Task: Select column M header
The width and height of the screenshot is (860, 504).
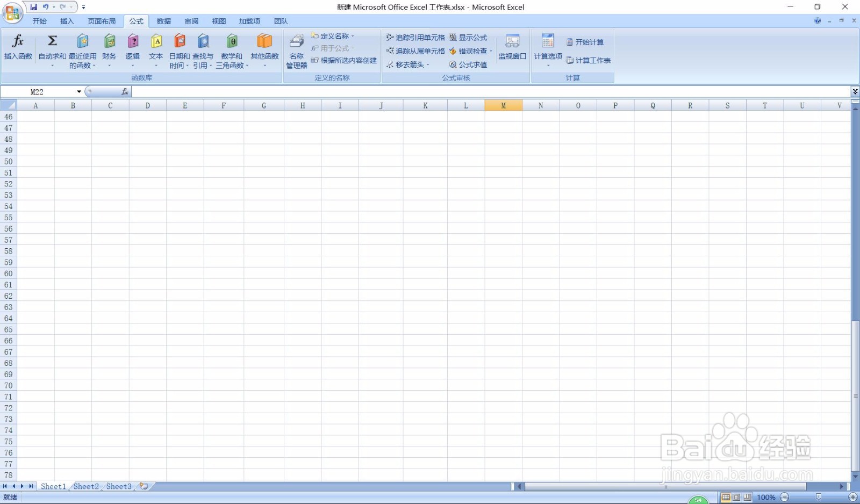Action: (503, 105)
